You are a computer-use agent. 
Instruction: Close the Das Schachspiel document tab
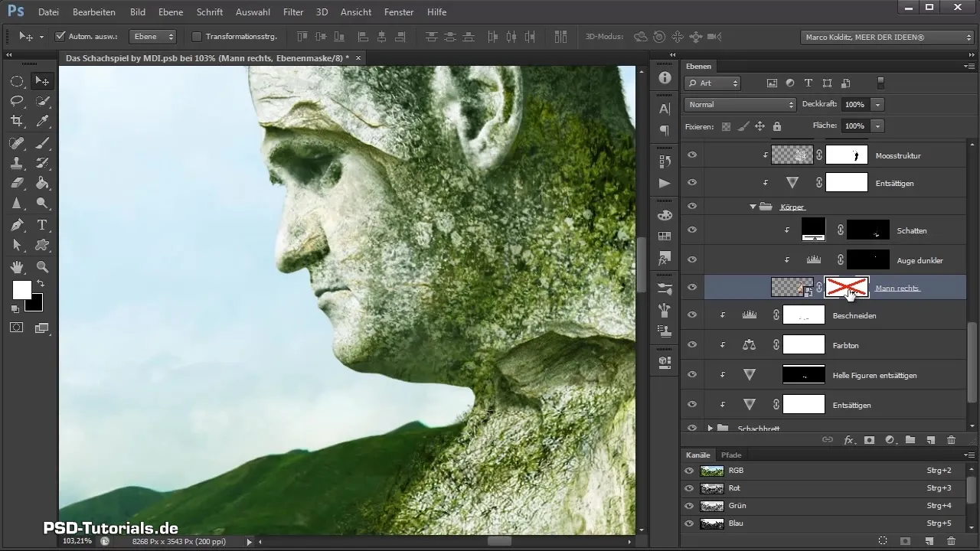pos(358,57)
